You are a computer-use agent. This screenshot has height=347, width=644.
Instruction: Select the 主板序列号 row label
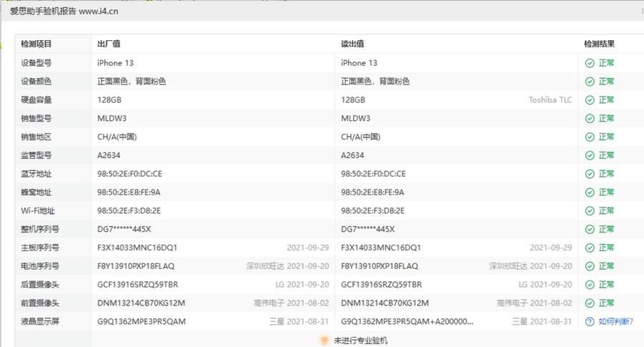(40, 248)
